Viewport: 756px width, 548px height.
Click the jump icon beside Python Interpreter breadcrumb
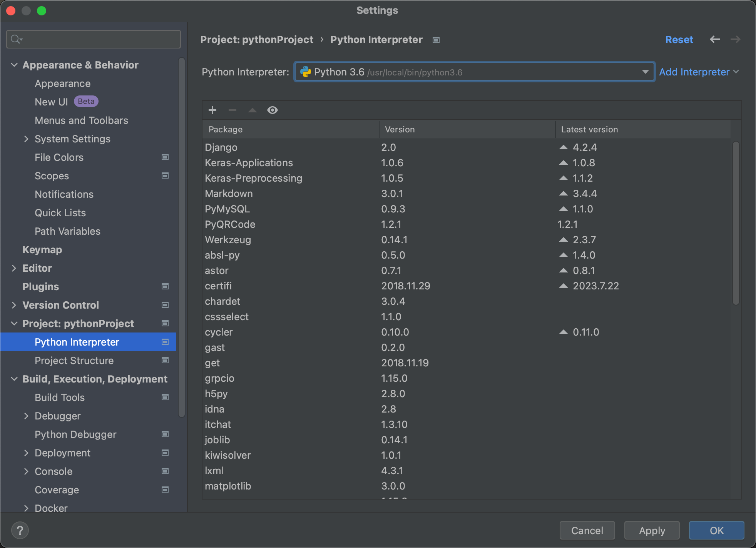click(436, 40)
